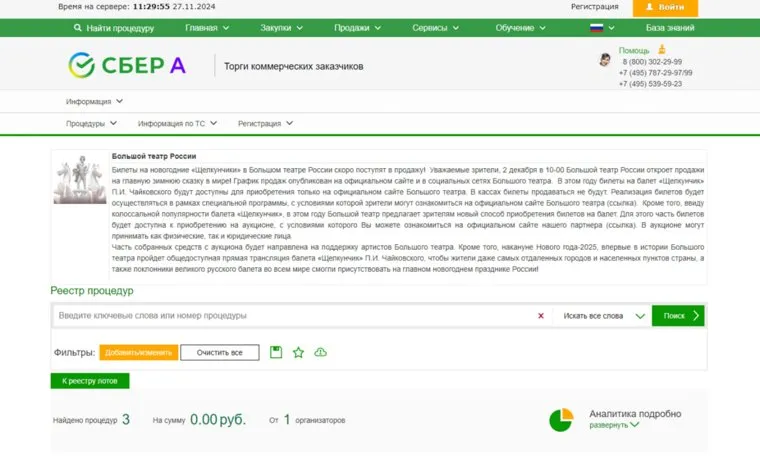
Task: Expand analytics via 'развернуть' chevron
Action: (x=615, y=425)
